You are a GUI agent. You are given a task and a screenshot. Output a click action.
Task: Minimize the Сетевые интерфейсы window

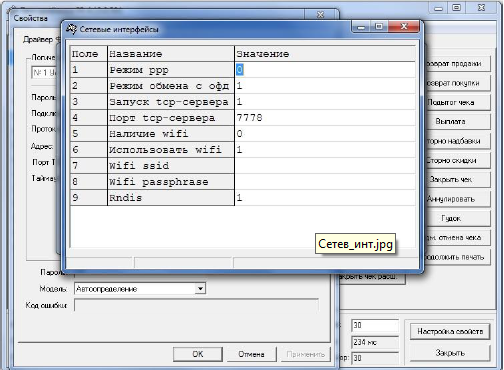361,27
